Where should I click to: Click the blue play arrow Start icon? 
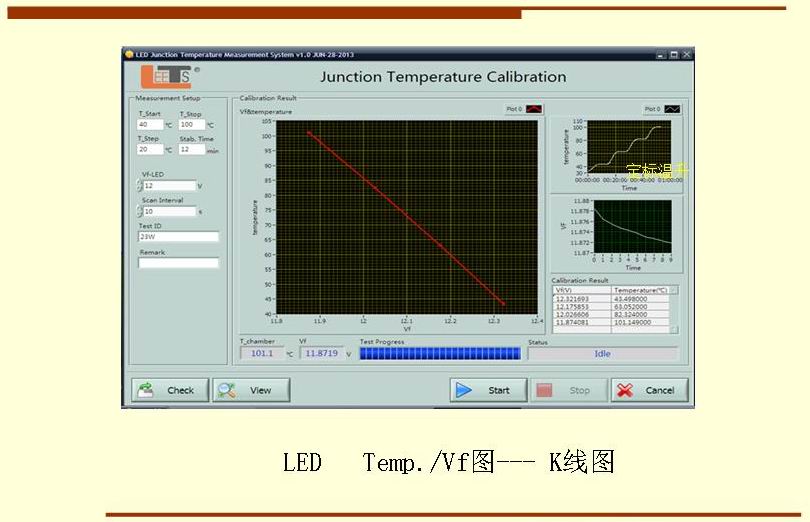tap(463, 390)
